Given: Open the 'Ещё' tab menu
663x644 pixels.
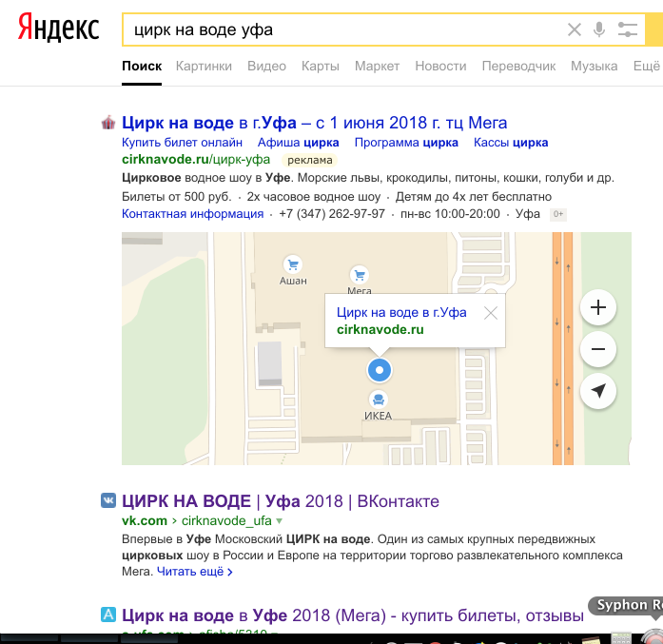Looking at the screenshot, I should [646, 67].
